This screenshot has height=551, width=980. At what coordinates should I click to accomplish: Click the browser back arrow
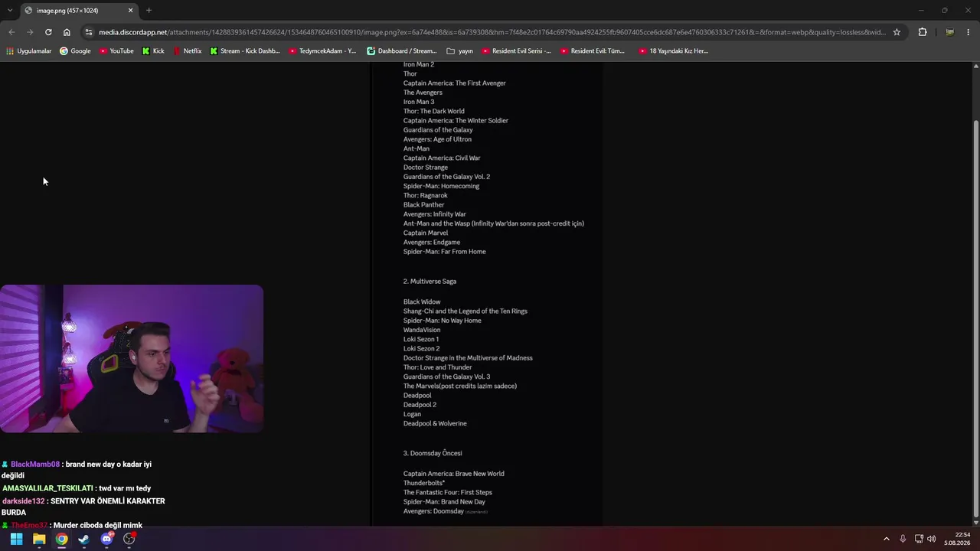pos(11,32)
